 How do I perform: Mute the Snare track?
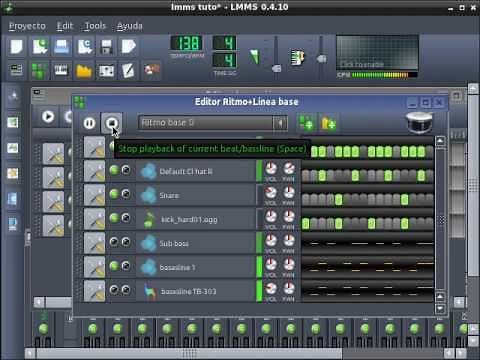click(x=114, y=194)
